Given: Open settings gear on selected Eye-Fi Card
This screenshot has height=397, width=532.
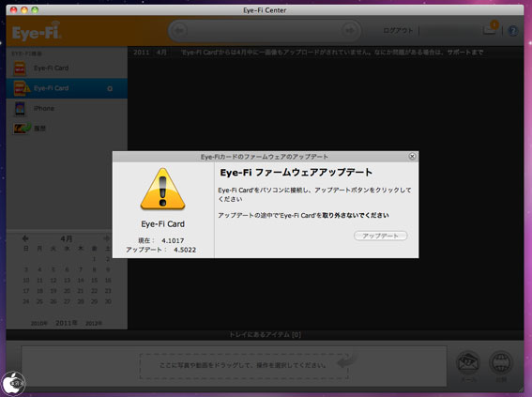Looking at the screenshot, I should [110, 88].
